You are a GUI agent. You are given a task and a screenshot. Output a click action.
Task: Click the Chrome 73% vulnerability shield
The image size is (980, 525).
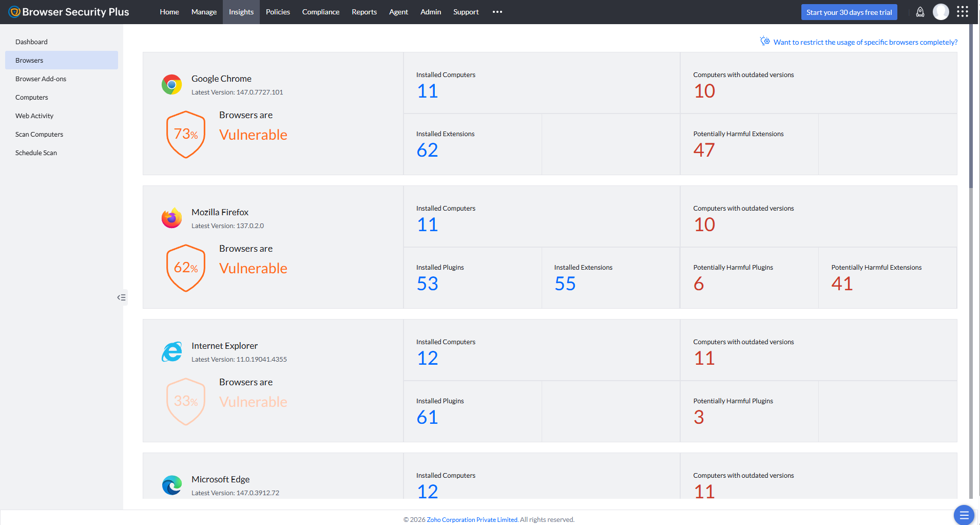coord(186,135)
